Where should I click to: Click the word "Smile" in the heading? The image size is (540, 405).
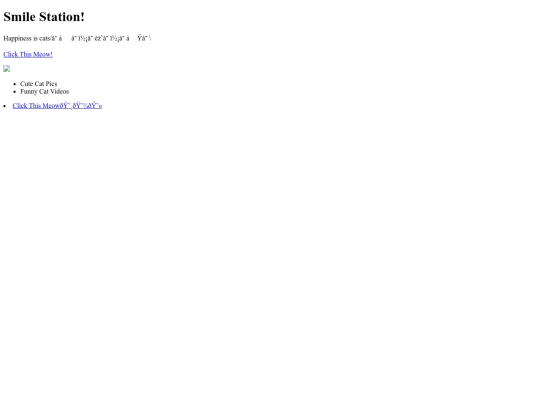(x=19, y=17)
